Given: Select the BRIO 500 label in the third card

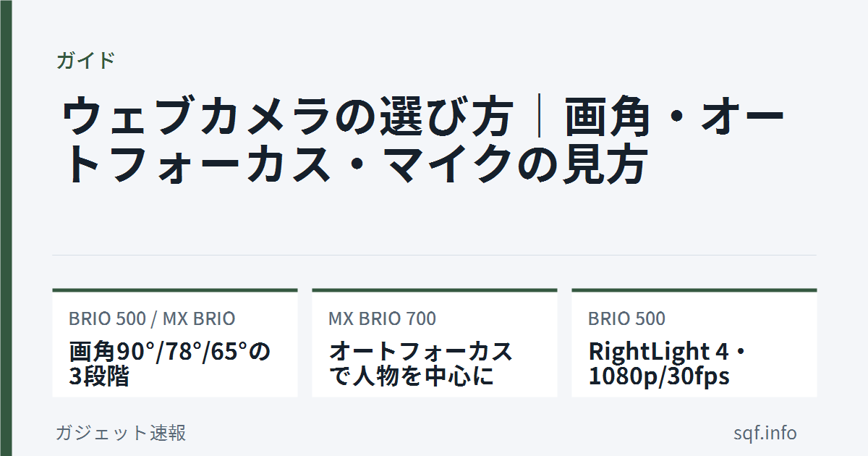Looking at the screenshot, I should [x=626, y=318].
